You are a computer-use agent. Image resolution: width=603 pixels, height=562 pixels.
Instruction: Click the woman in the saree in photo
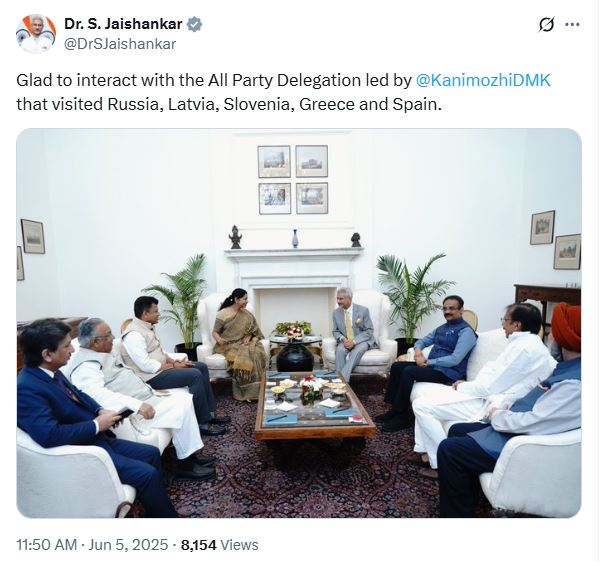[238, 342]
